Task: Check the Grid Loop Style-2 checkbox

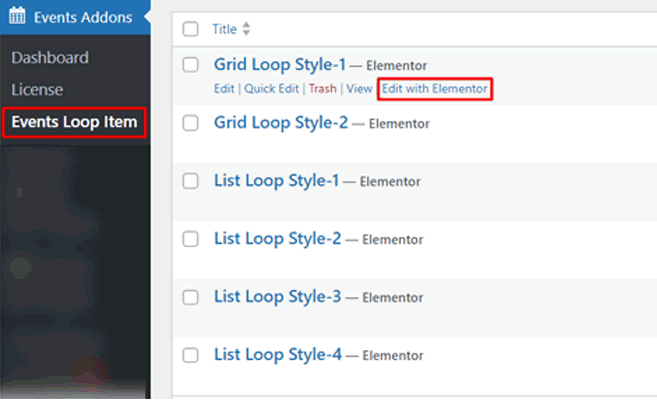Action: (191, 123)
